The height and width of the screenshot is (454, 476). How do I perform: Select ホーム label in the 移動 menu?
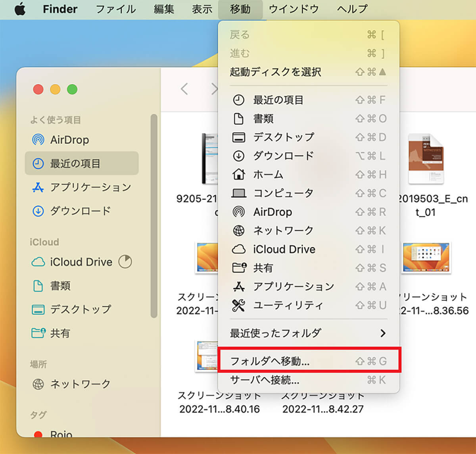268,175
